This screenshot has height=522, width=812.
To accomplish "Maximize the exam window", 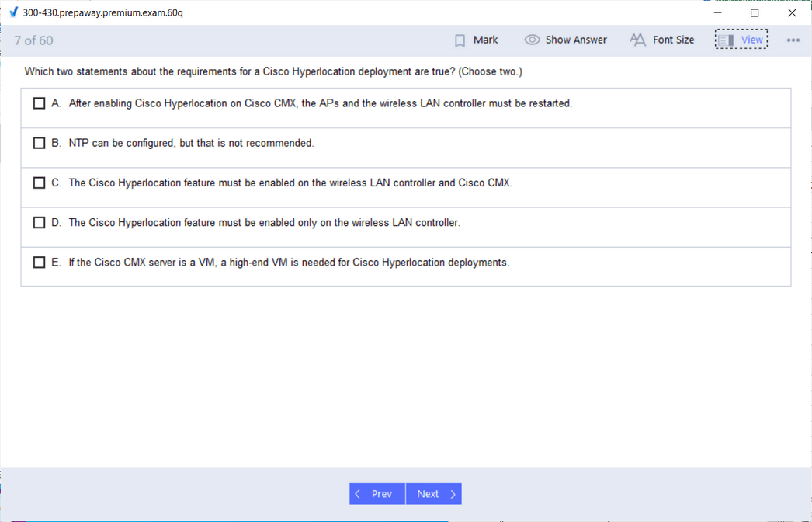I will tap(755, 12).
